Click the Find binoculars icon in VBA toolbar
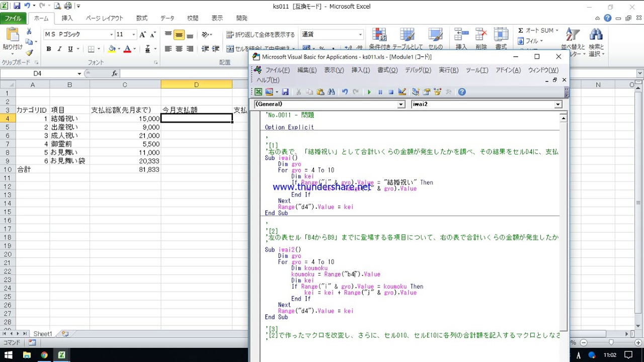The image size is (644, 362). 331,92
